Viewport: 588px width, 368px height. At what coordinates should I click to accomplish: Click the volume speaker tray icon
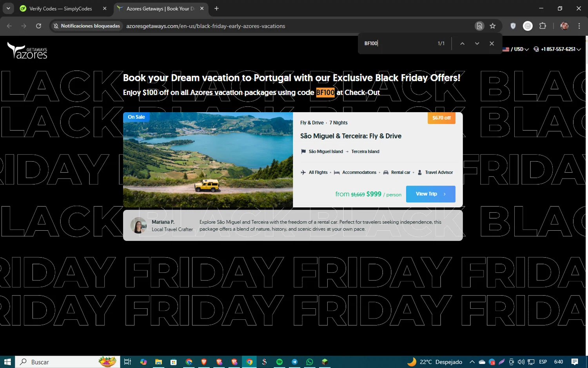click(521, 362)
